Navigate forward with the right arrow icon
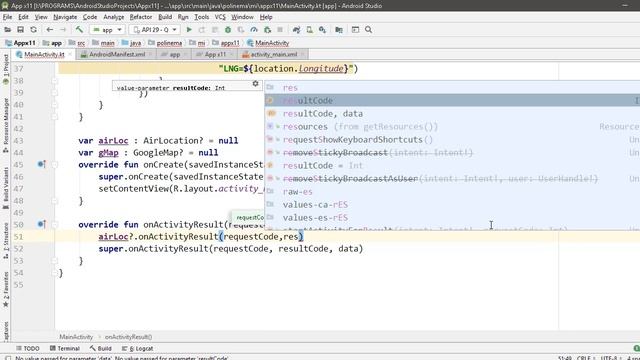Image resolution: width=640 pixels, height=360 pixels. (62, 30)
